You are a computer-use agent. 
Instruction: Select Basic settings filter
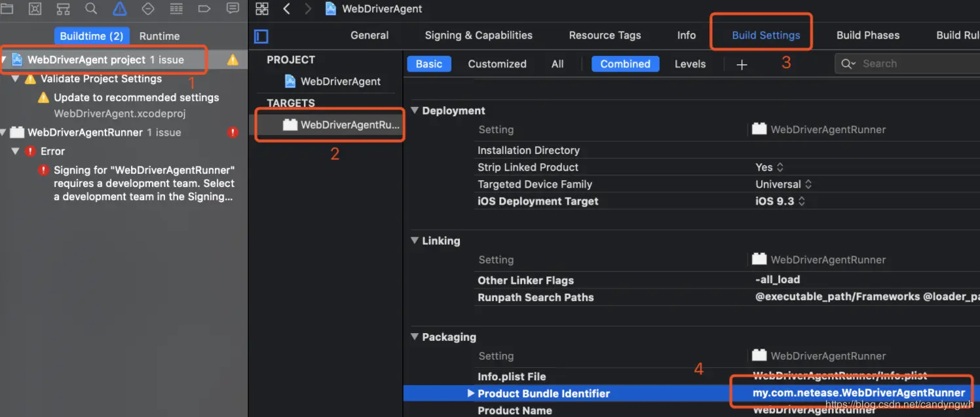[x=429, y=64]
